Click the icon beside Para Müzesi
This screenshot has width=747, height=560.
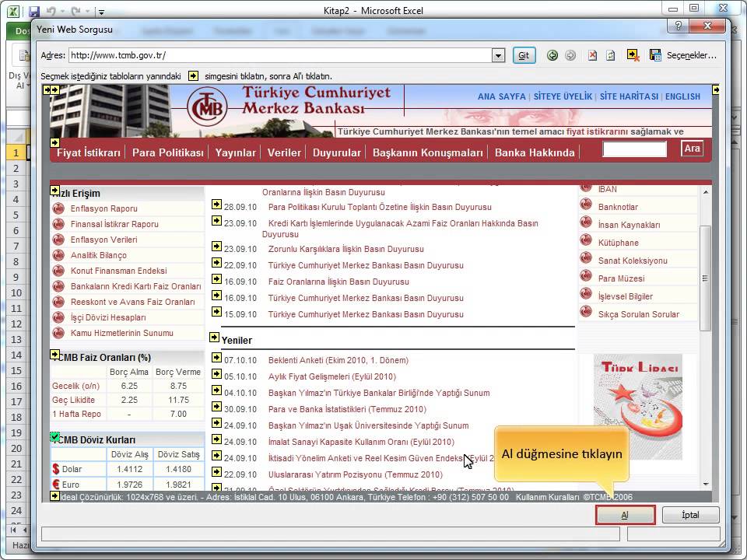pos(586,275)
